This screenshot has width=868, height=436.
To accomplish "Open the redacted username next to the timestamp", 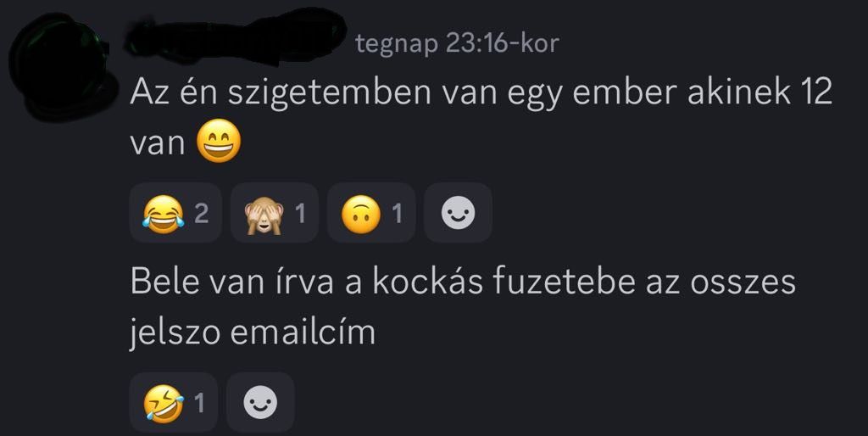I will (236, 37).
